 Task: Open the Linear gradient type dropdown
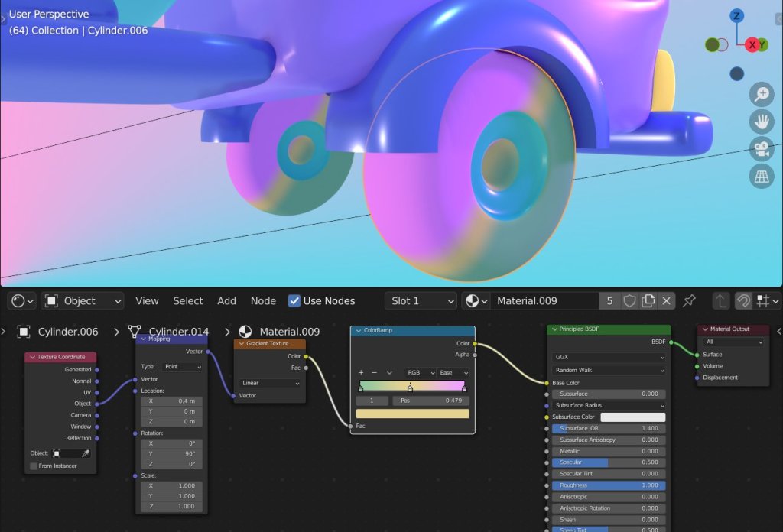[x=270, y=383]
